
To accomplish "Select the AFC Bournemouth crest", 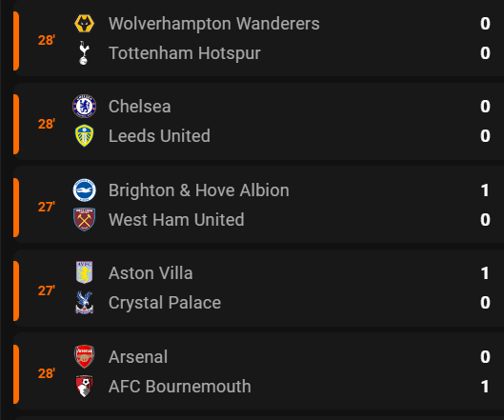I will (x=84, y=387).
